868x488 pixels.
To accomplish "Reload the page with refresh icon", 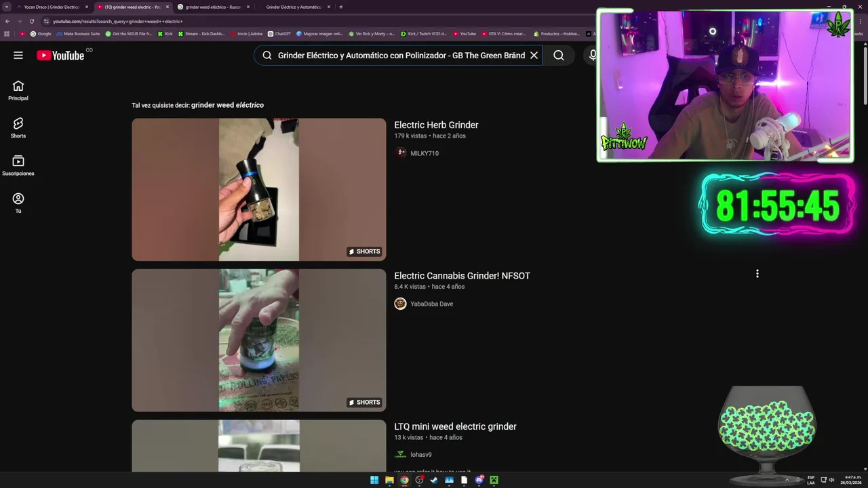I will 31,21.
